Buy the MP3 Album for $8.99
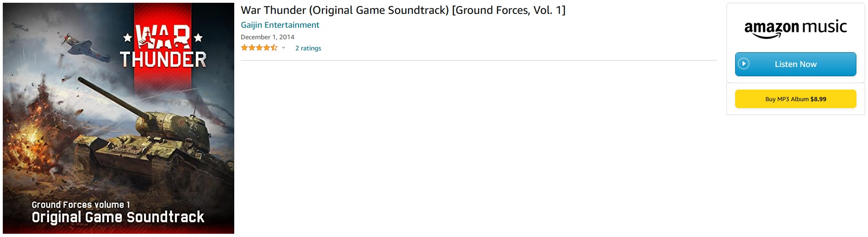The image size is (868, 237). click(x=795, y=99)
